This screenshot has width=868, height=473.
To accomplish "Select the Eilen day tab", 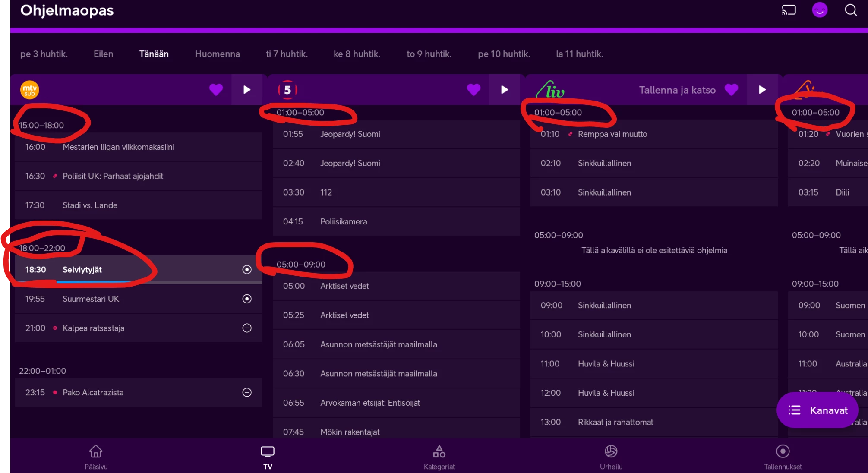I will pyautogui.click(x=103, y=54).
